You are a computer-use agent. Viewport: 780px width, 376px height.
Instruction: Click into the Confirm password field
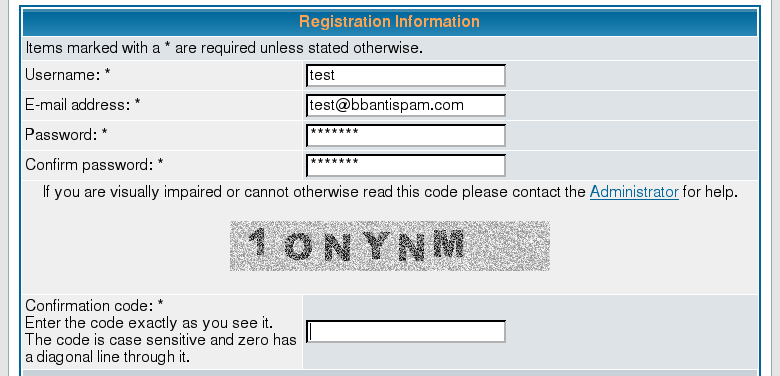click(x=405, y=165)
